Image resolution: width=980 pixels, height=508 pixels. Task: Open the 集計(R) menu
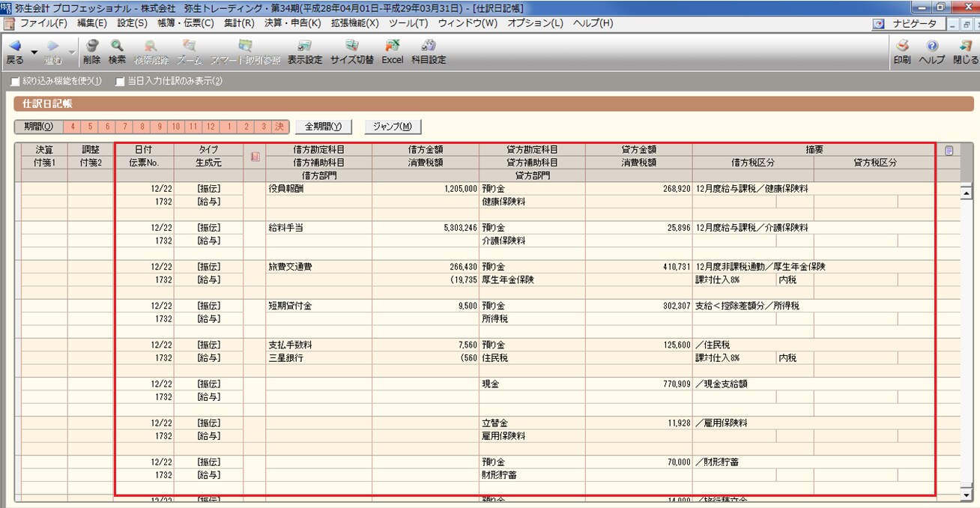(239, 23)
